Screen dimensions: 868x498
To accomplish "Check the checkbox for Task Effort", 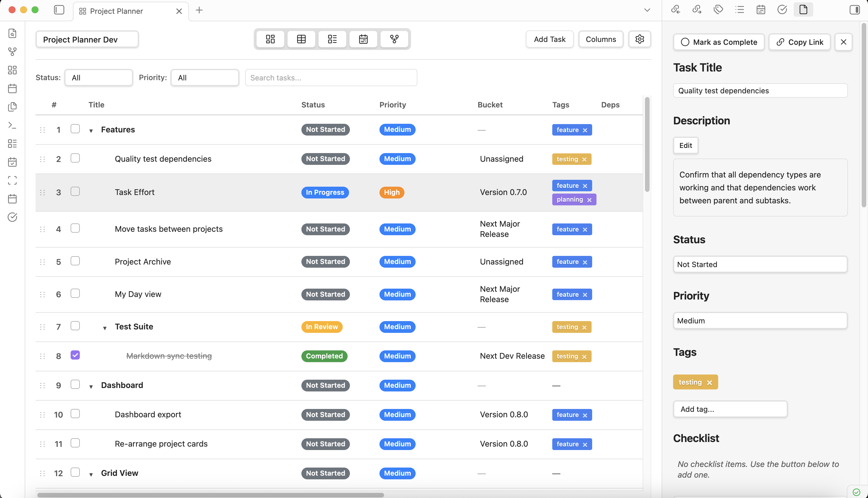I will (x=75, y=192).
